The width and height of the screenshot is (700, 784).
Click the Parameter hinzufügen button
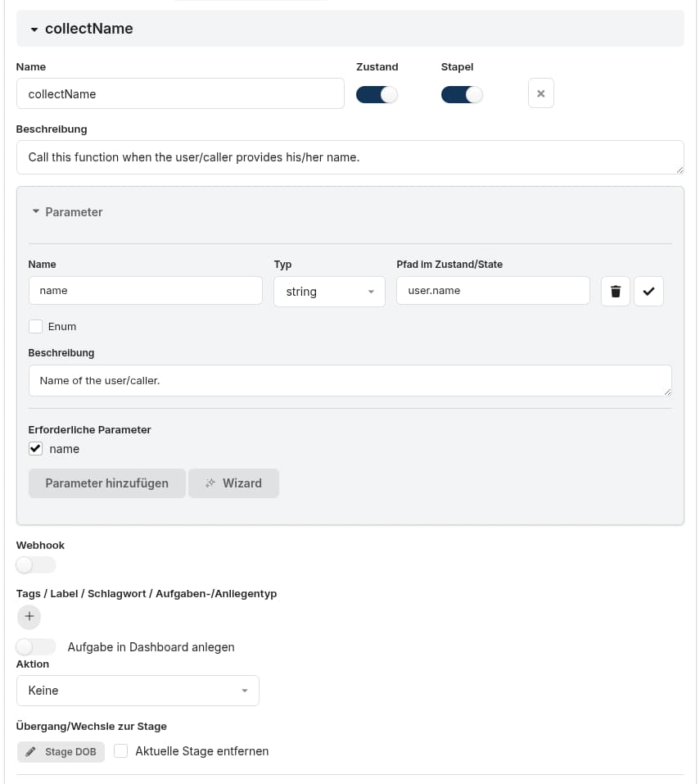click(106, 483)
